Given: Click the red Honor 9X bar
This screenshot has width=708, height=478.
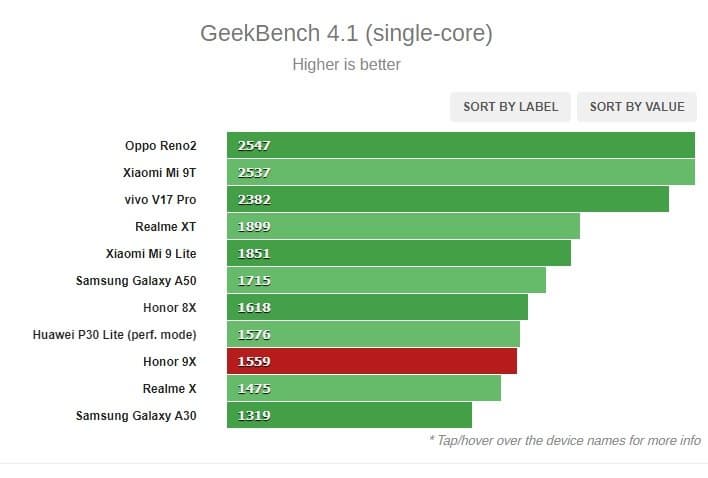Looking at the screenshot, I should point(372,361).
